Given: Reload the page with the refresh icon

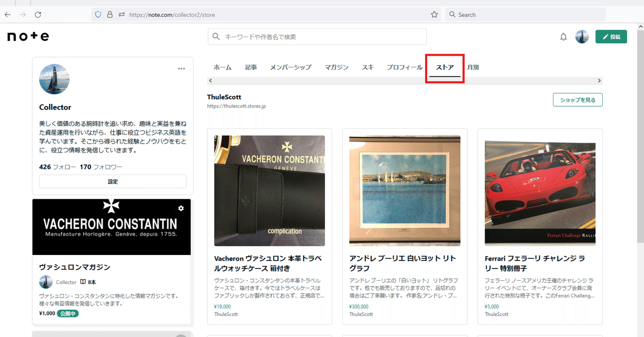Looking at the screenshot, I should click(38, 15).
